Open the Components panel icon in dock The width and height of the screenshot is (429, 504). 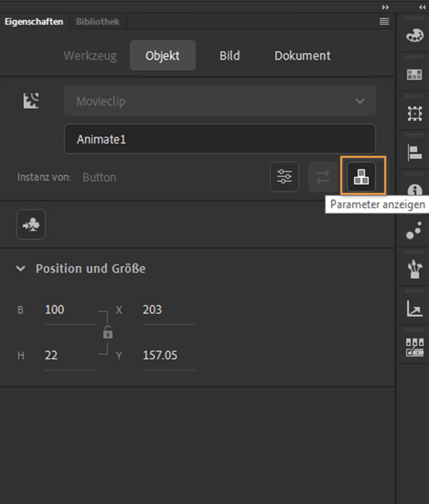(415, 347)
